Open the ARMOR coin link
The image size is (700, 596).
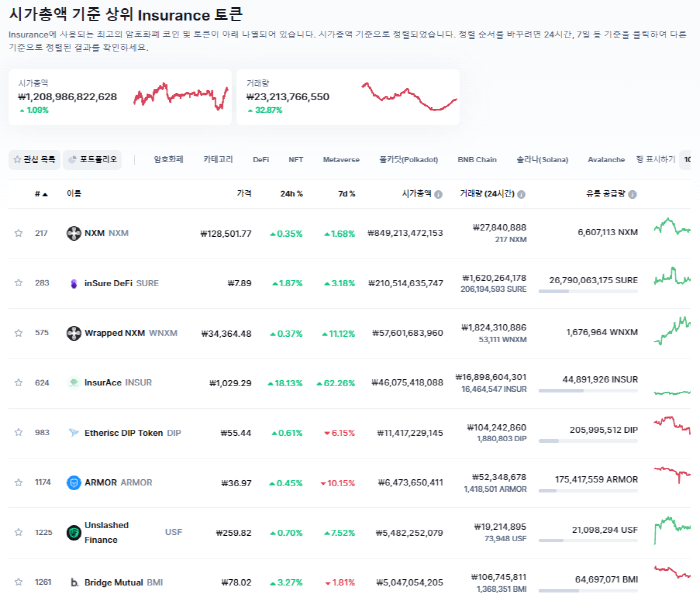click(118, 483)
